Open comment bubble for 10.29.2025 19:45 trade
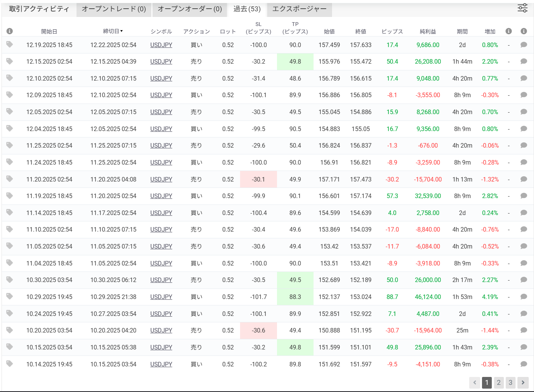The height and width of the screenshot is (392, 534). point(523,297)
